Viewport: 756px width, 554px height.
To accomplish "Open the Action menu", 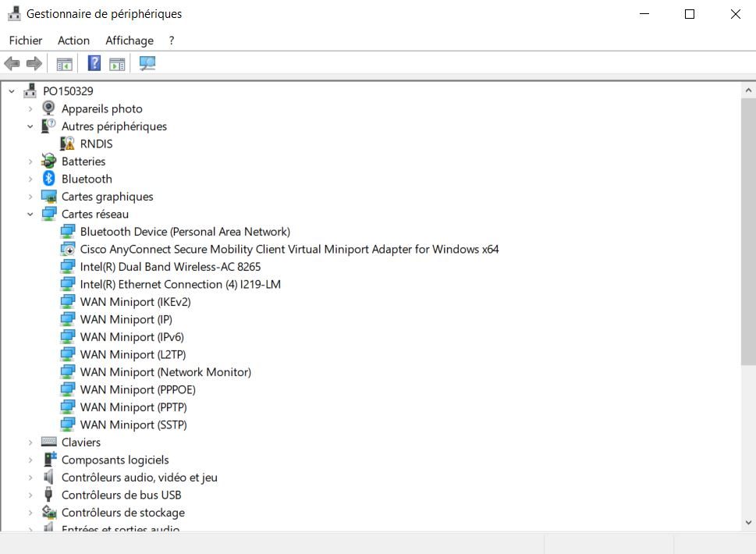I will click(x=74, y=41).
